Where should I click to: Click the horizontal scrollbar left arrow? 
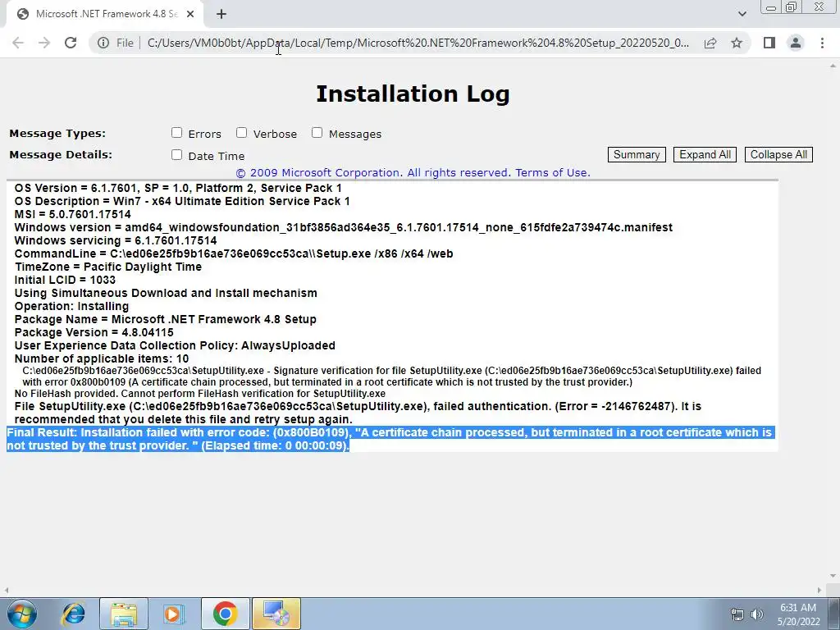click(7, 590)
